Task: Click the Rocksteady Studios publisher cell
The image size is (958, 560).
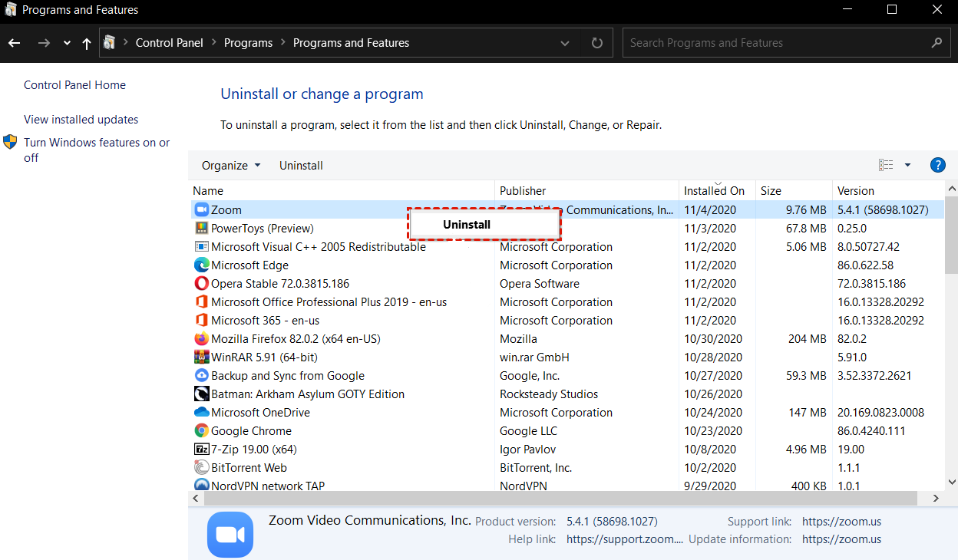Action: point(549,394)
